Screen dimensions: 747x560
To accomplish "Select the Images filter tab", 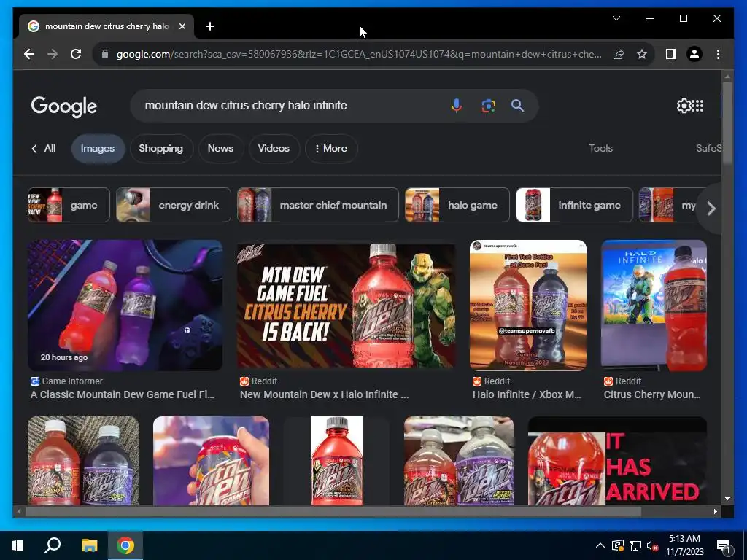I will (x=98, y=149).
